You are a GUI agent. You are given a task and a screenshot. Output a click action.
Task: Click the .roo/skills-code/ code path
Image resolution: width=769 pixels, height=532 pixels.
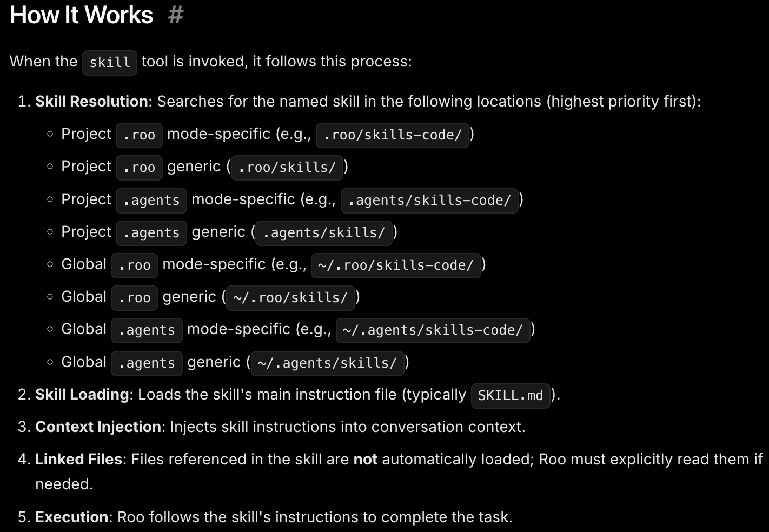coord(392,135)
